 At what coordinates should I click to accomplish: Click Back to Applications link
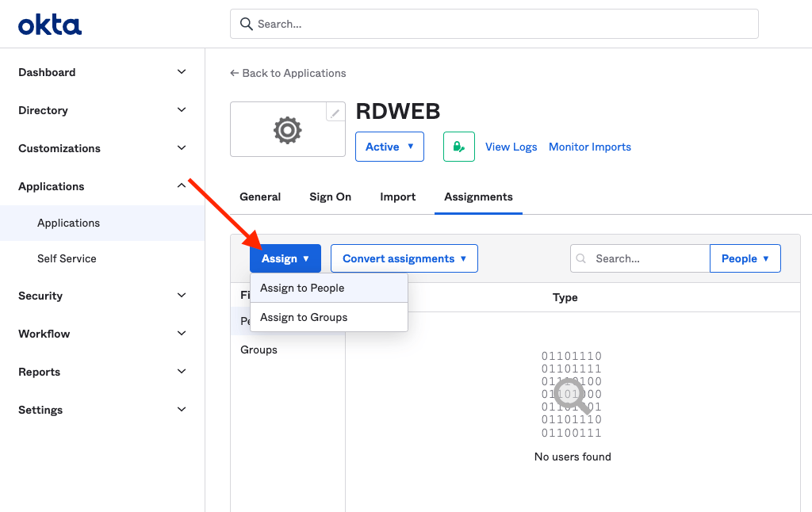point(288,73)
